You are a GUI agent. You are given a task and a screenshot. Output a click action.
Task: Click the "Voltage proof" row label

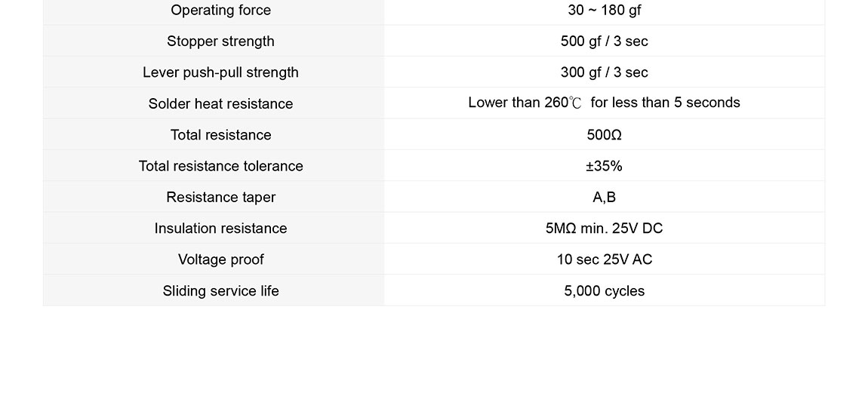click(220, 259)
